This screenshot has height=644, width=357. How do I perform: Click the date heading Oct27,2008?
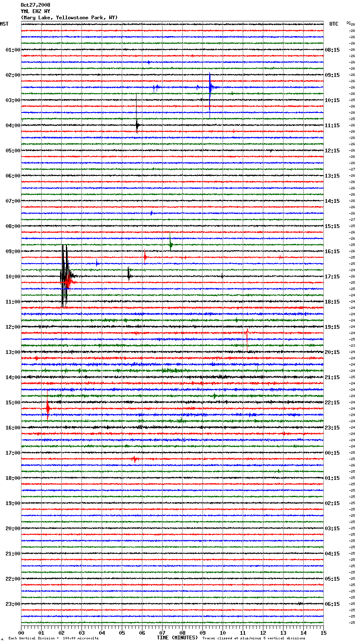click(35, 5)
